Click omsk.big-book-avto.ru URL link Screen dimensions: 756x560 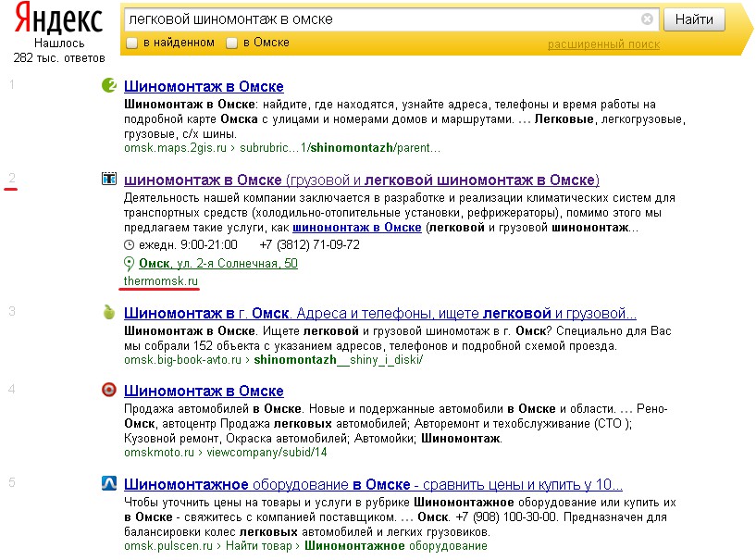(182, 359)
